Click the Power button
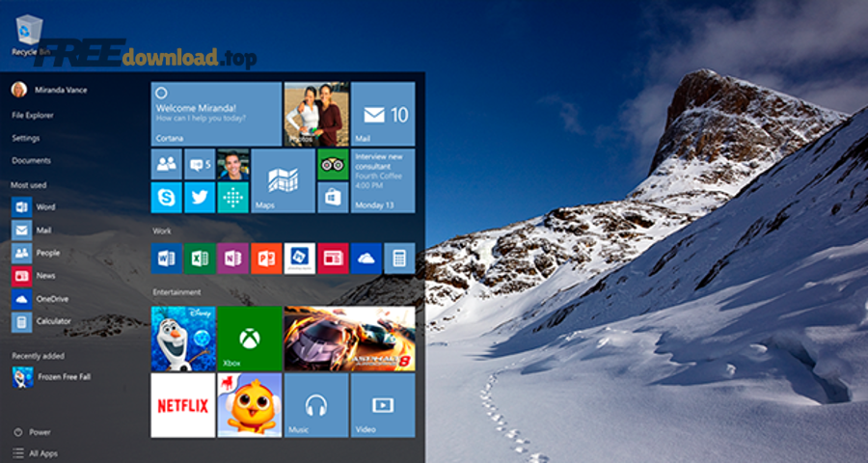The image size is (868, 463). (x=32, y=432)
